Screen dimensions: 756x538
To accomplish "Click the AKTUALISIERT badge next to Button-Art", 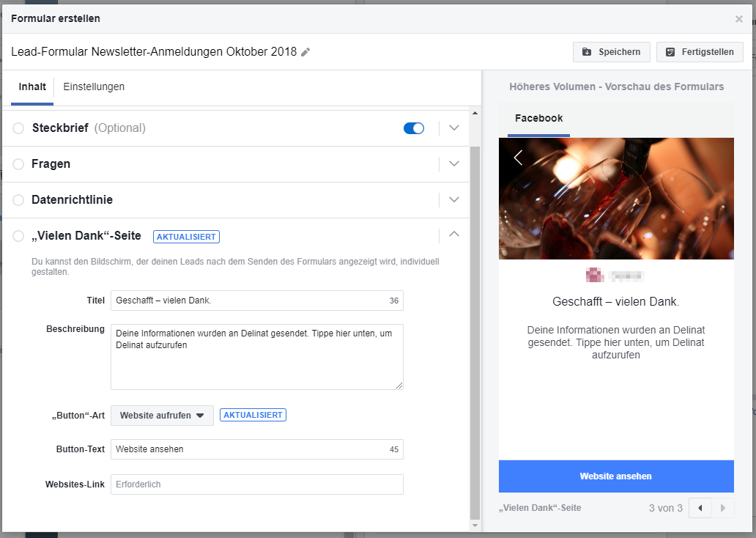I will [253, 415].
